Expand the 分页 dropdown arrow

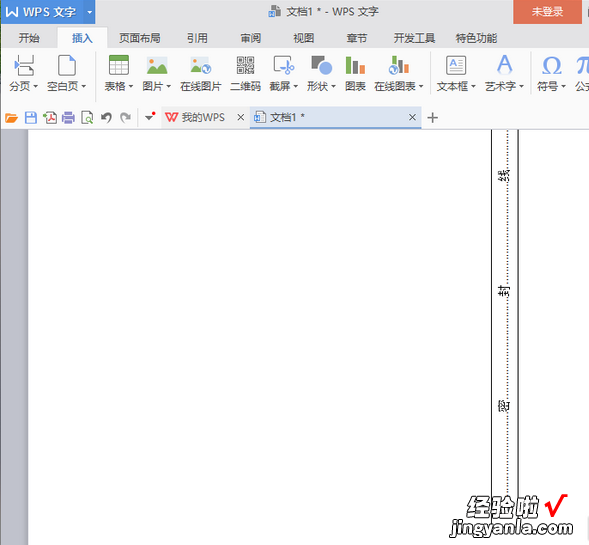[x=36, y=86]
